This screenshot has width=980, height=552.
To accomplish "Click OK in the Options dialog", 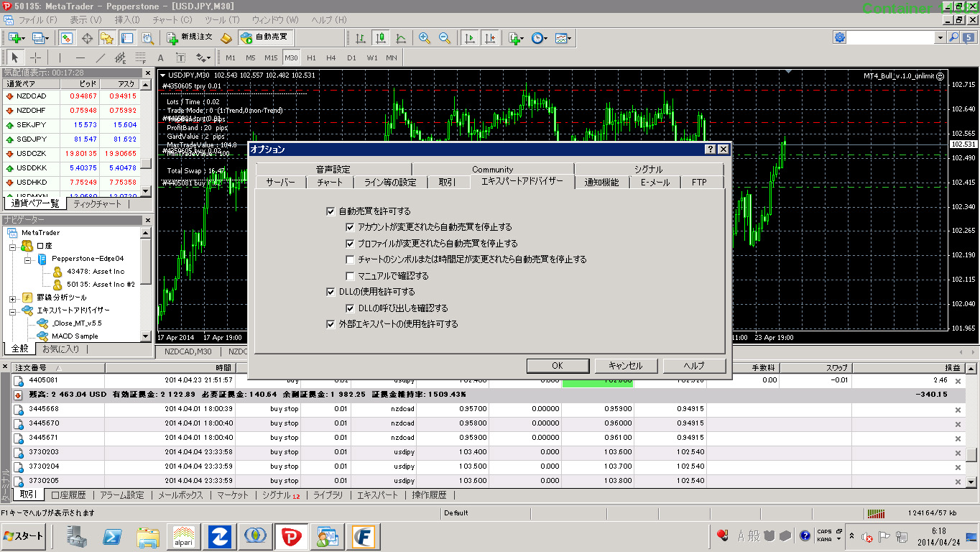I will point(557,365).
